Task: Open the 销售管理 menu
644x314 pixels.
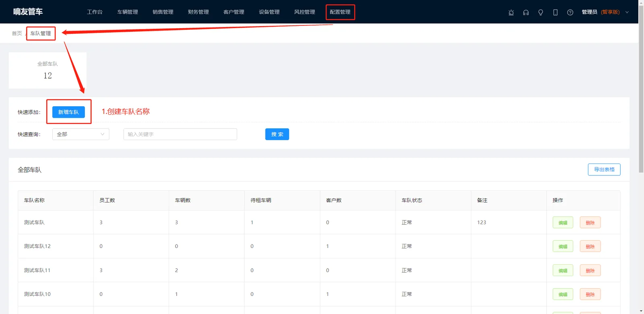Action: [x=163, y=12]
